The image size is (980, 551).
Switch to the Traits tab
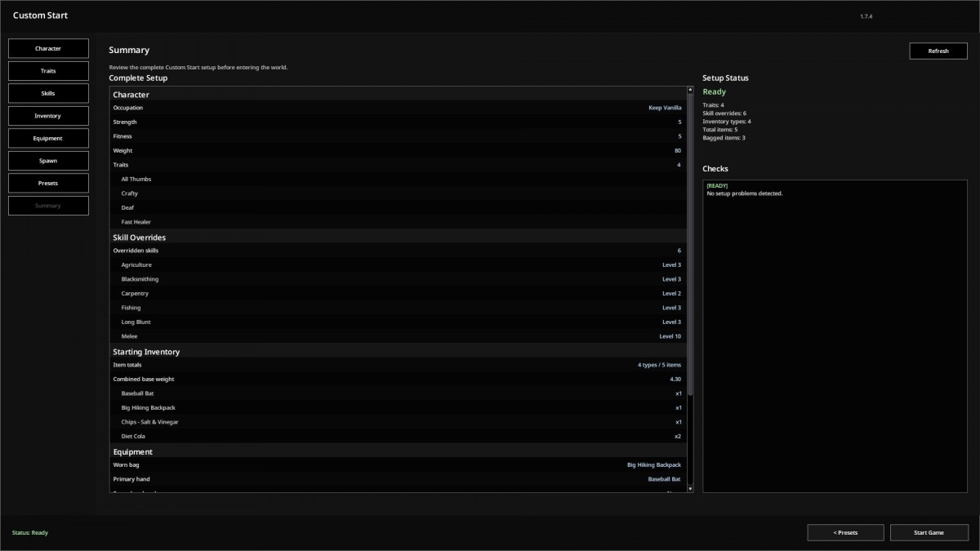tap(48, 71)
